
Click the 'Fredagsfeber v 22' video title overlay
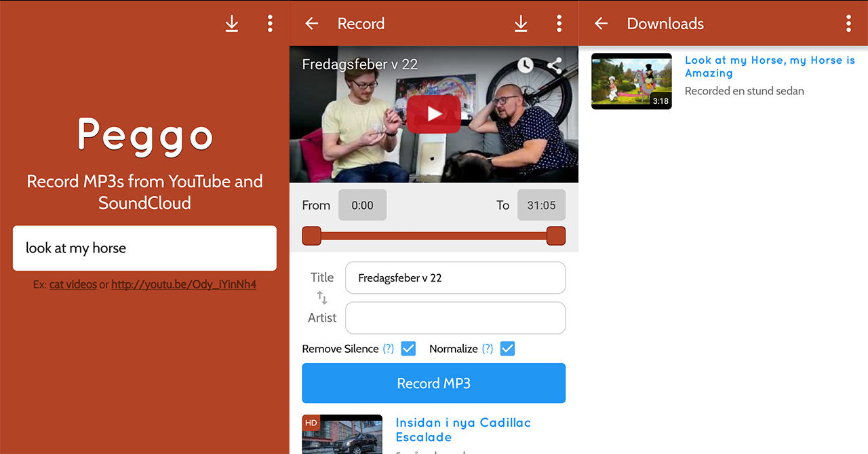point(359,64)
